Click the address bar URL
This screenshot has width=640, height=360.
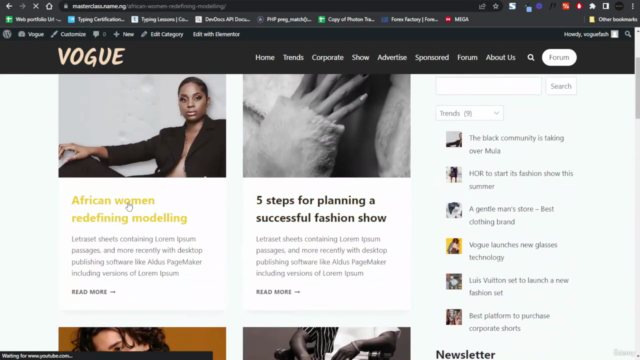[x=149, y=6]
